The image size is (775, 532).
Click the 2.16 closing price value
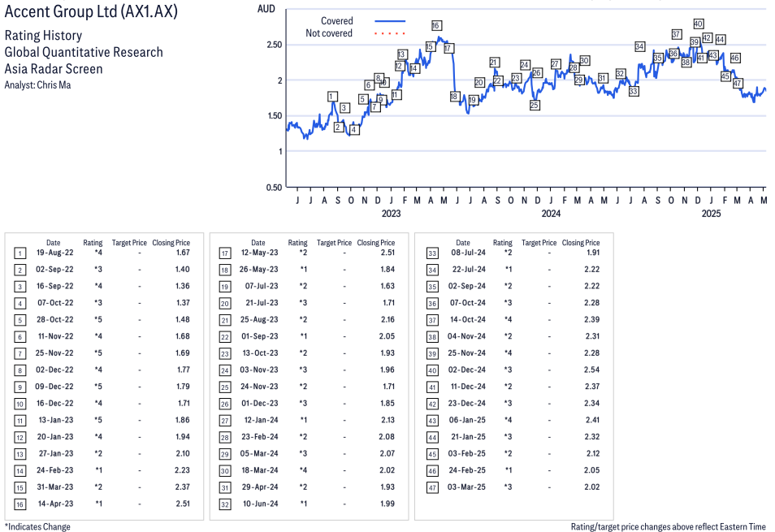387,319
